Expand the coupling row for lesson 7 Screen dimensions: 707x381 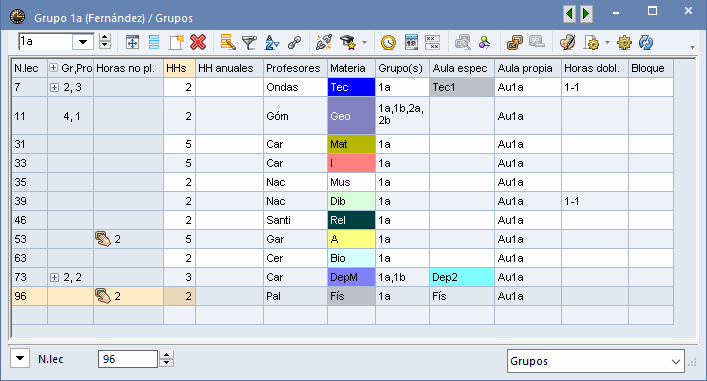pos(54,87)
